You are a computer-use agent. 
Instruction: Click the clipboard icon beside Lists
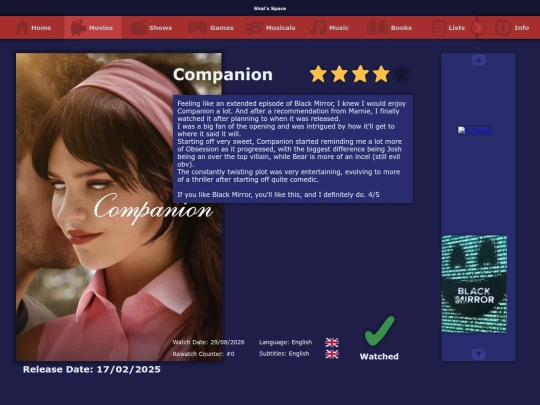pos(439,28)
